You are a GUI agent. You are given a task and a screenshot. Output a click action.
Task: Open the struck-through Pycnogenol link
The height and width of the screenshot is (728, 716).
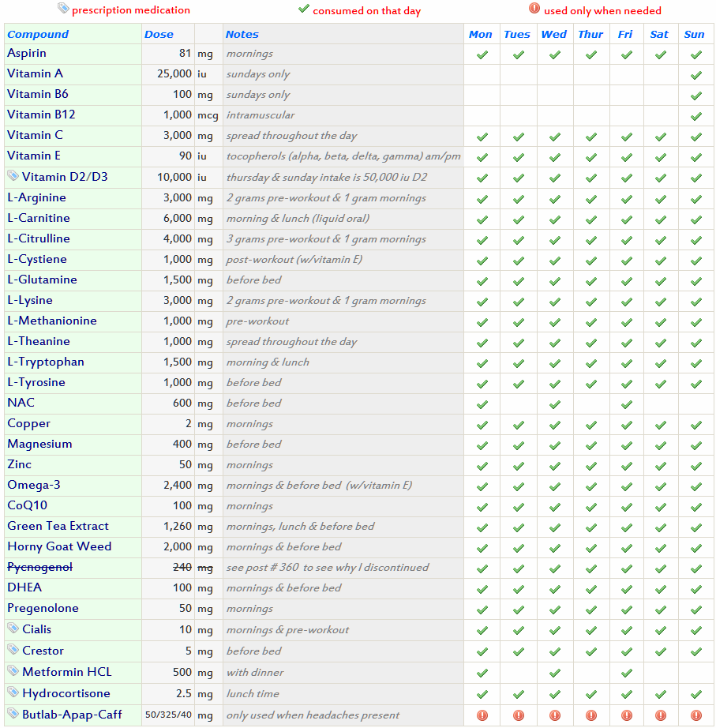tap(39, 567)
